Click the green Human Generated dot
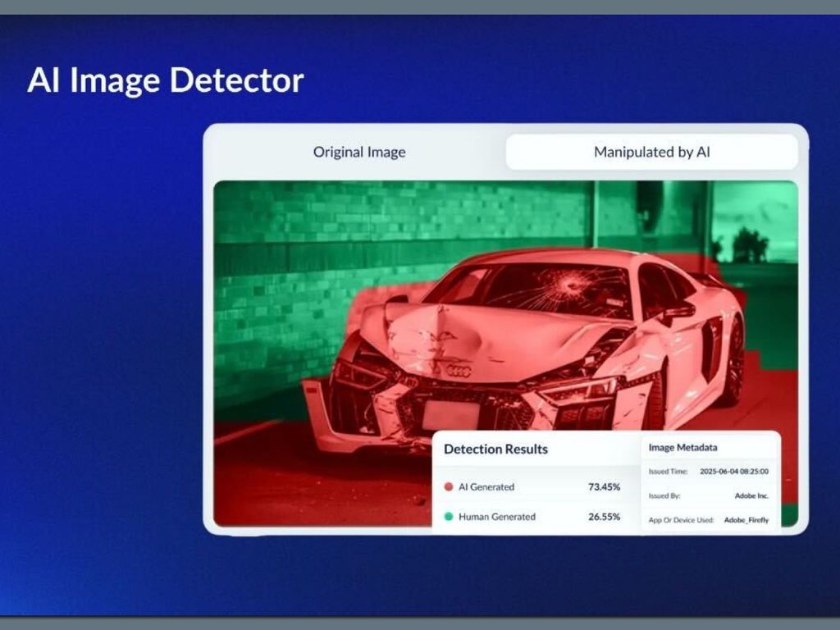 click(448, 517)
